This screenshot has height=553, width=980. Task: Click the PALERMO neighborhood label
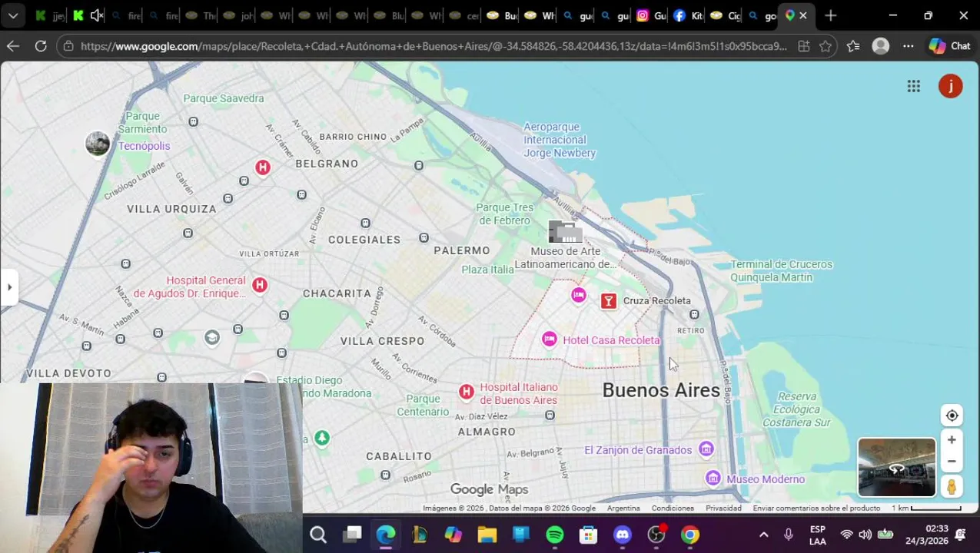[462, 250]
